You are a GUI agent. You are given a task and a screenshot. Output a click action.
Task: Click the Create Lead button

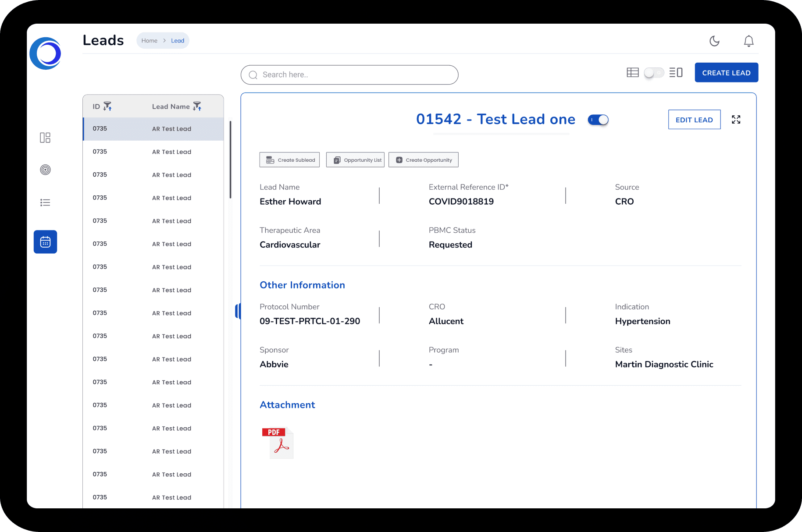(x=726, y=72)
